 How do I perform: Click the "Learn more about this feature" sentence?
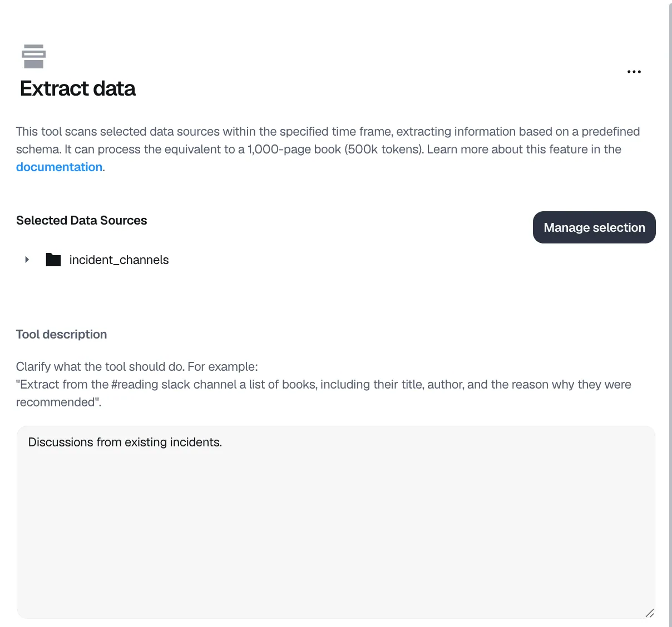[x=513, y=149]
